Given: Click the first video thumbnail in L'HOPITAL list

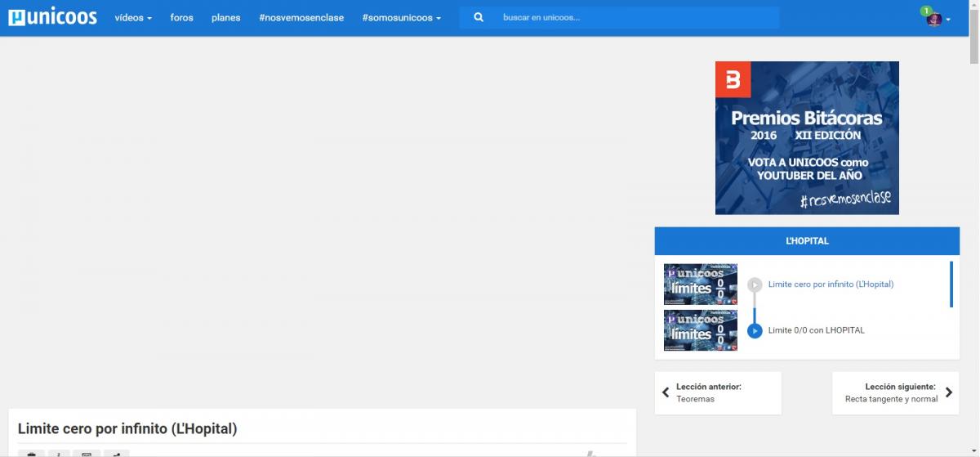Looking at the screenshot, I should tap(700, 284).
